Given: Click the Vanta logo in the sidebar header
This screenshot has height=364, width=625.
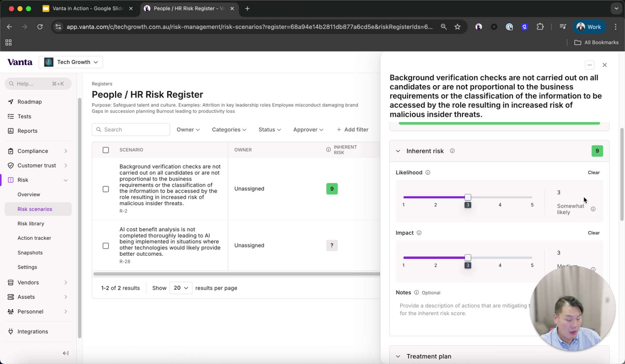Looking at the screenshot, I should pos(20,62).
